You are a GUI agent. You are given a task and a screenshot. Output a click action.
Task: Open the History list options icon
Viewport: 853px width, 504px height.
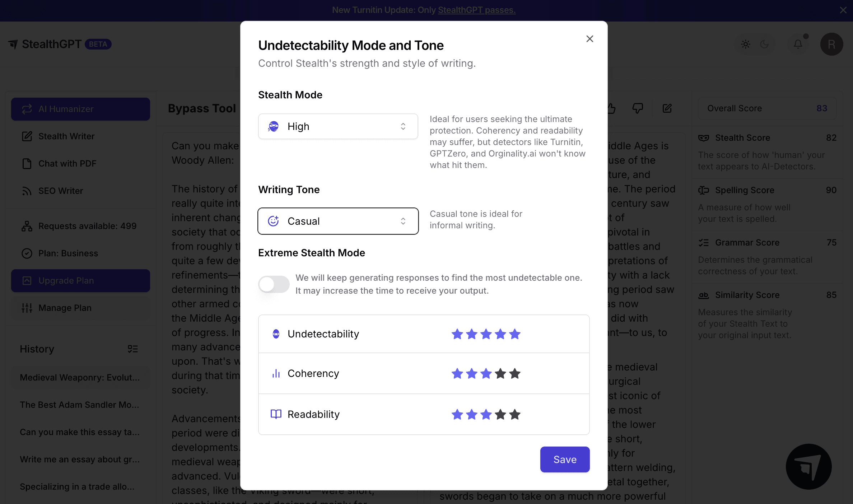pos(133,349)
